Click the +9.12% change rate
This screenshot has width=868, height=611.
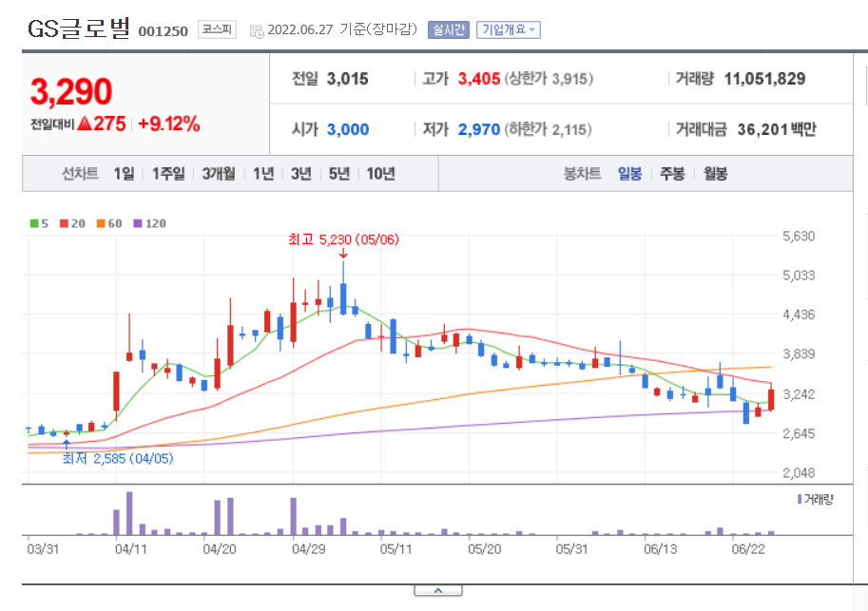click(169, 124)
